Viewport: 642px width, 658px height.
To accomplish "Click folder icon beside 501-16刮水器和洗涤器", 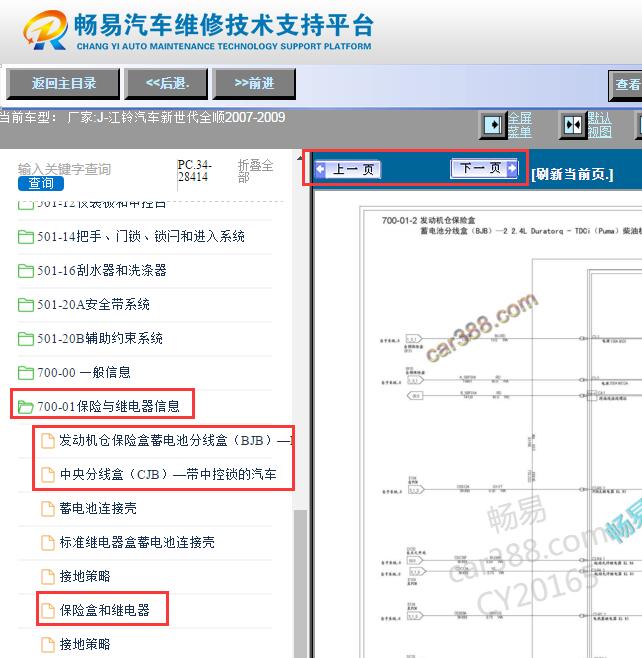I will (26, 271).
